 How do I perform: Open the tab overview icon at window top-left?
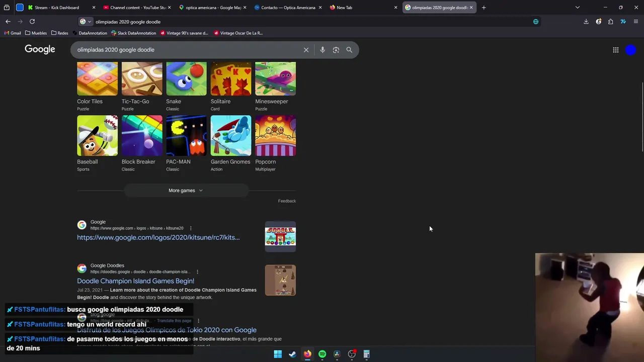point(7,8)
